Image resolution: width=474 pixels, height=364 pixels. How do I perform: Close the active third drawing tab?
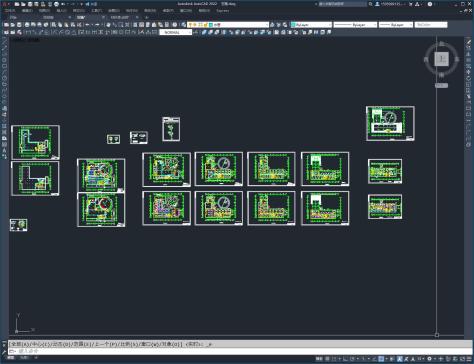pyautogui.click(x=103, y=17)
